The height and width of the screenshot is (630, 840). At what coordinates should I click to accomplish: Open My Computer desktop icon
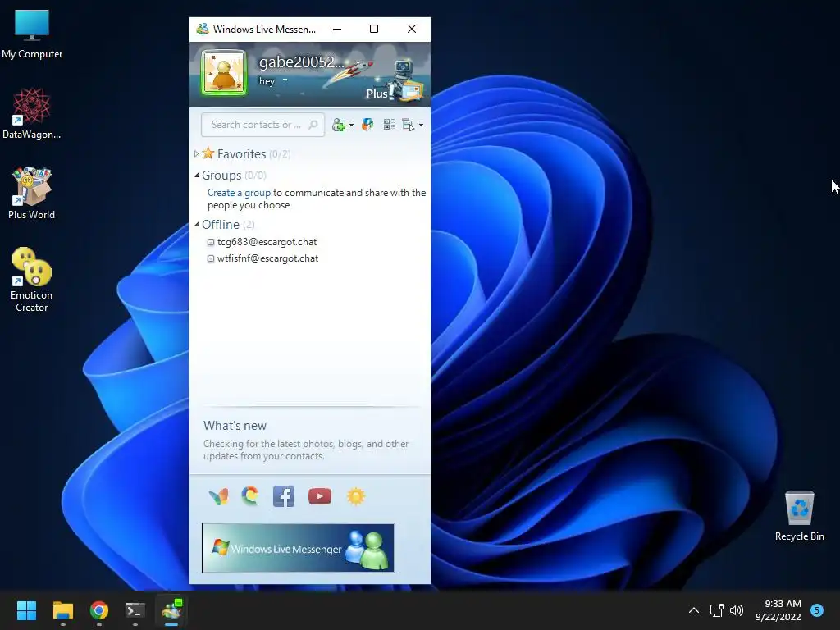(x=32, y=34)
